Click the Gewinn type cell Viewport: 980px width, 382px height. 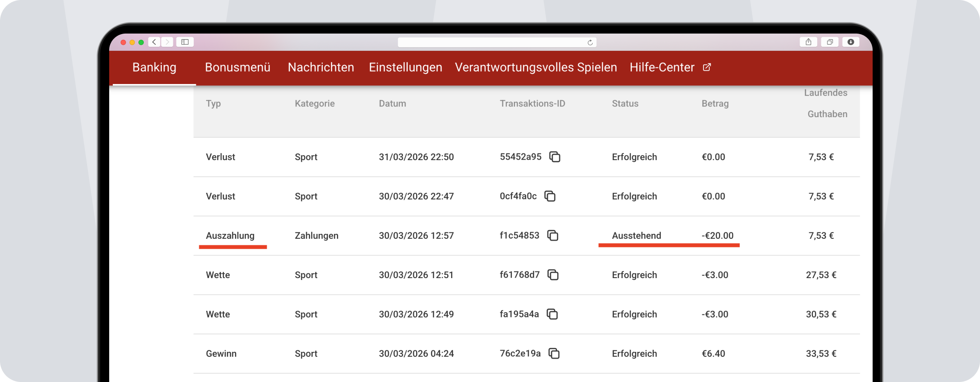tap(221, 354)
